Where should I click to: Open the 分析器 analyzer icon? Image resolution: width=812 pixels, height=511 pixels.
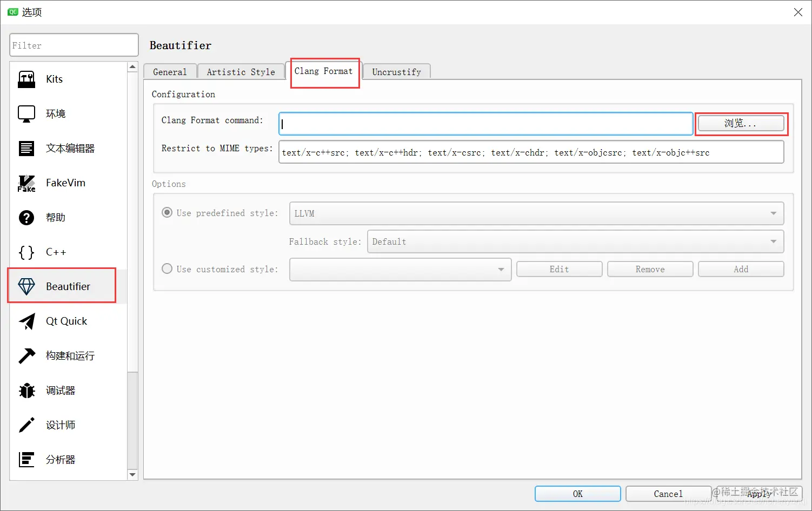point(26,460)
